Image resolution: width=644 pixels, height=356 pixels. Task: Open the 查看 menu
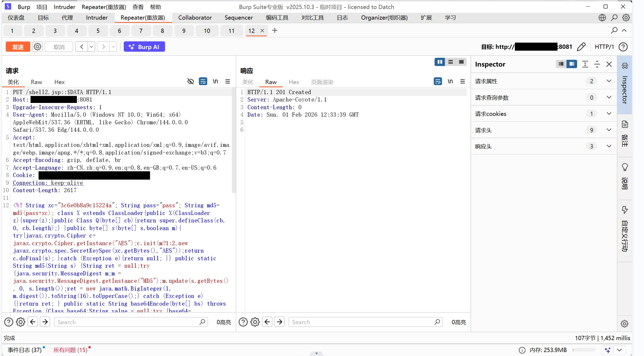point(138,7)
